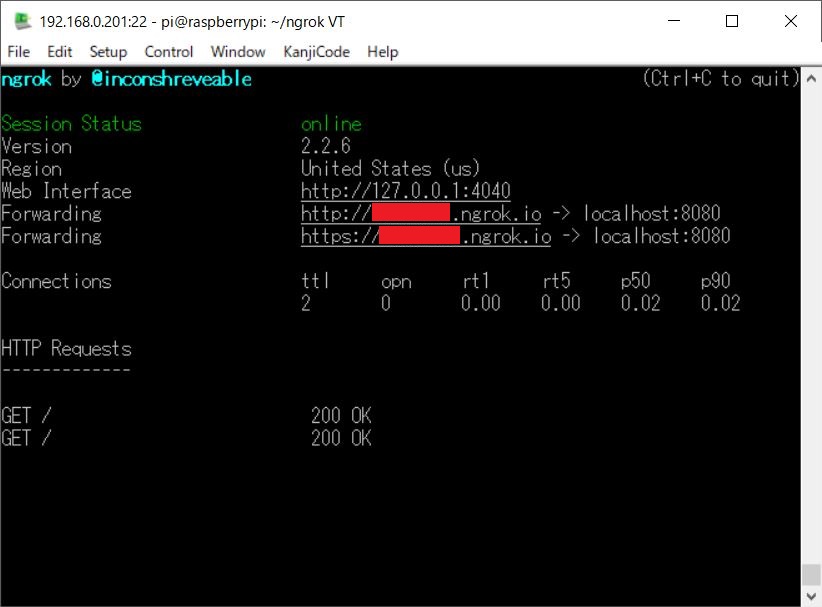Click the 'Version' label
822x607 pixels.
(36, 146)
